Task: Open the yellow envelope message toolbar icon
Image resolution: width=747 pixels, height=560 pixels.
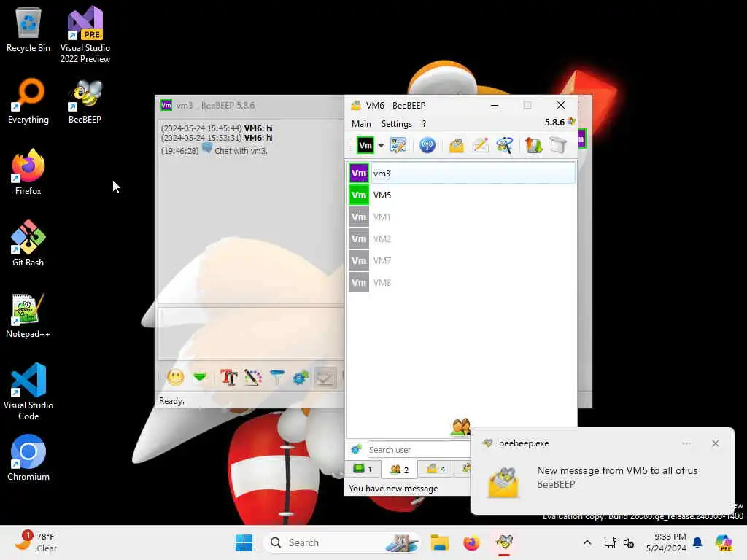Action: 457,145
